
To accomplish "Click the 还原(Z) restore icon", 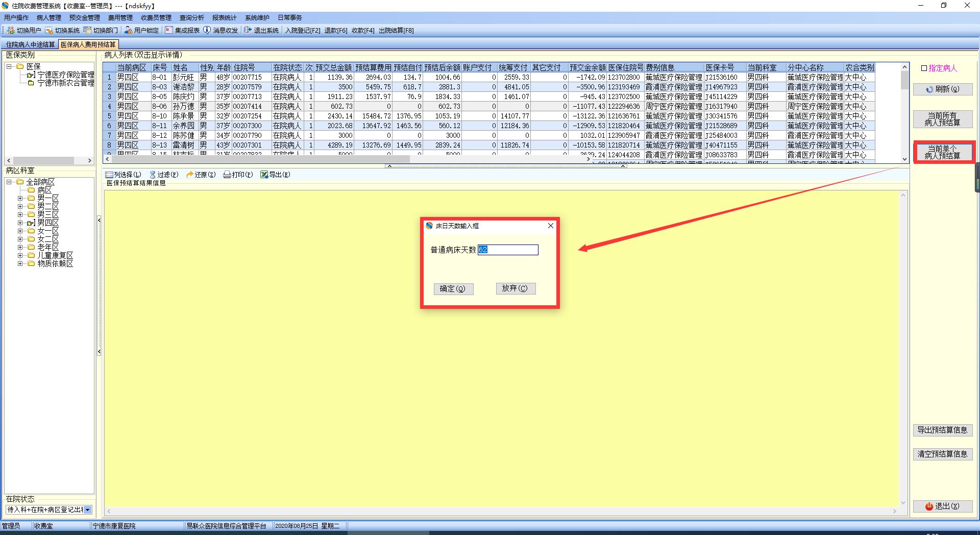I will pyautogui.click(x=189, y=175).
